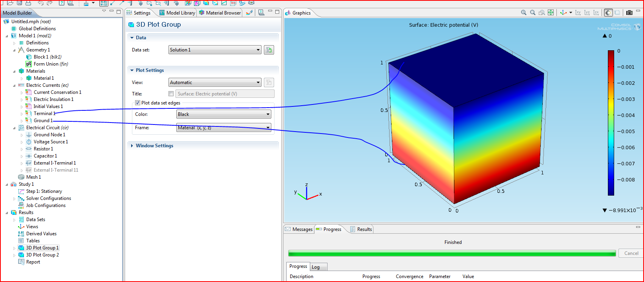Image resolution: width=644 pixels, height=282 pixels.
Task: Open the Color dropdown showing Black
Action: click(223, 114)
